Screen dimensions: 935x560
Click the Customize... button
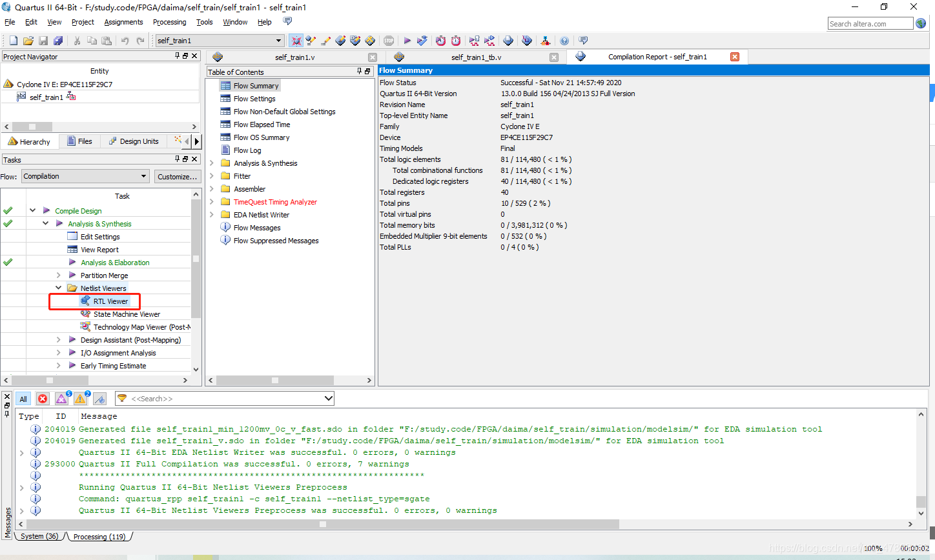pos(178,177)
